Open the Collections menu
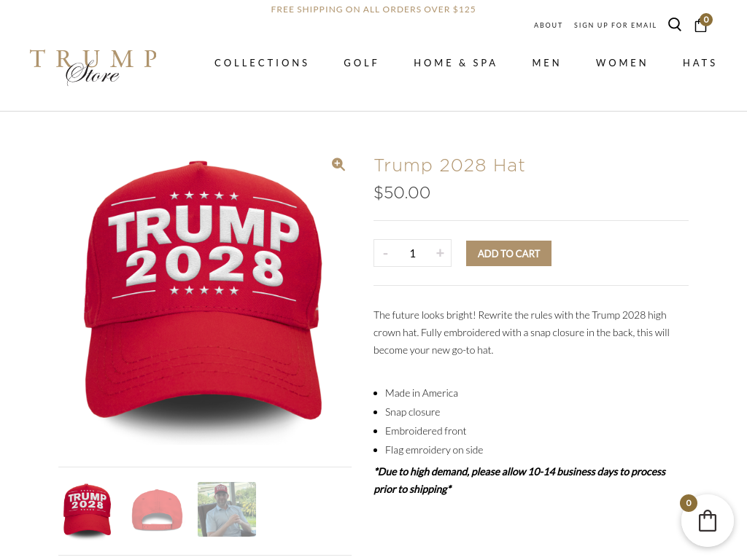The width and height of the screenshot is (747, 560). coord(262,63)
